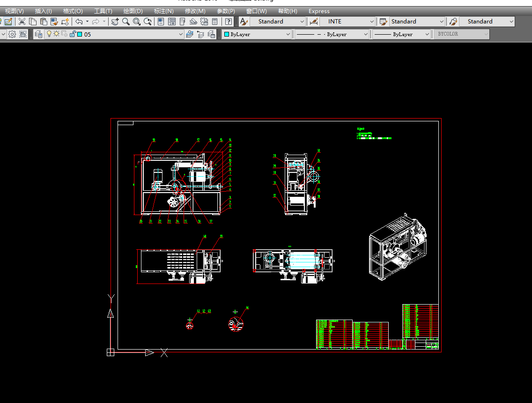Open the 窗口(W) menu
The width and height of the screenshot is (532, 403).
(x=257, y=11)
